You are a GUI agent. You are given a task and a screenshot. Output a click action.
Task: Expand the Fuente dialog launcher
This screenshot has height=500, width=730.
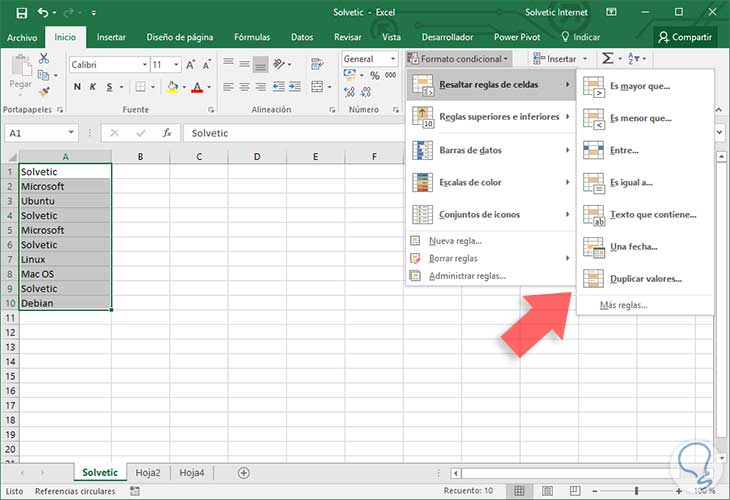(x=211, y=110)
